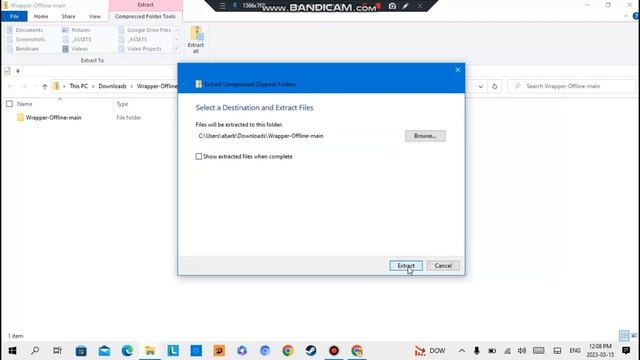Viewport: 640px width, 360px height.
Task: Open Task View on taskbar
Action: tap(58, 351)
